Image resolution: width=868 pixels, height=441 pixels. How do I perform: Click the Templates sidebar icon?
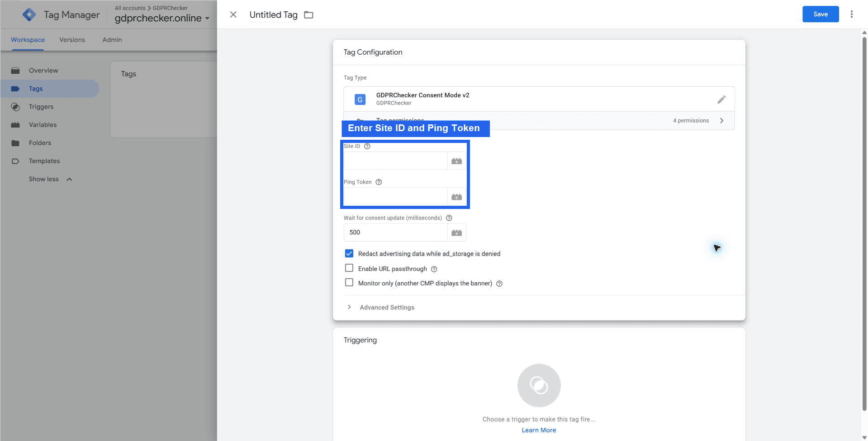(15, 161)
